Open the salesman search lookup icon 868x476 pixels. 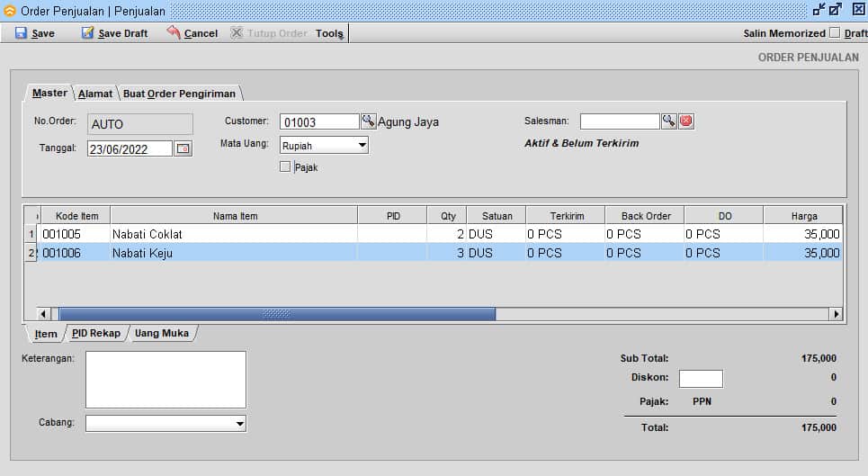click(668, 121)
